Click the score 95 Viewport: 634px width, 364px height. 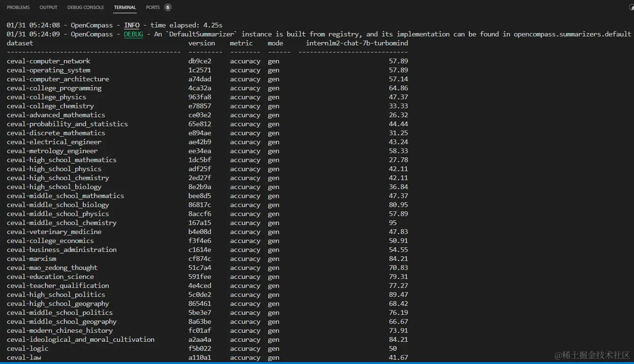pyautogui.click(x=393, y=223)
